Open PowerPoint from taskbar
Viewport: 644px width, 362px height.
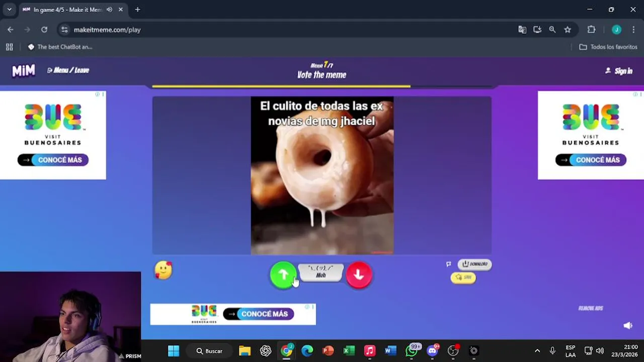pos(328,351)
